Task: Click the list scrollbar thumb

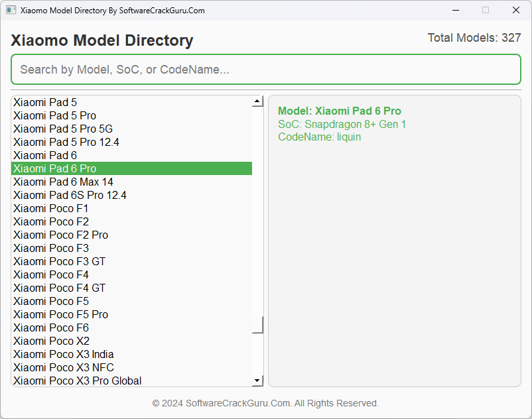Action: [x=257, y=325]
